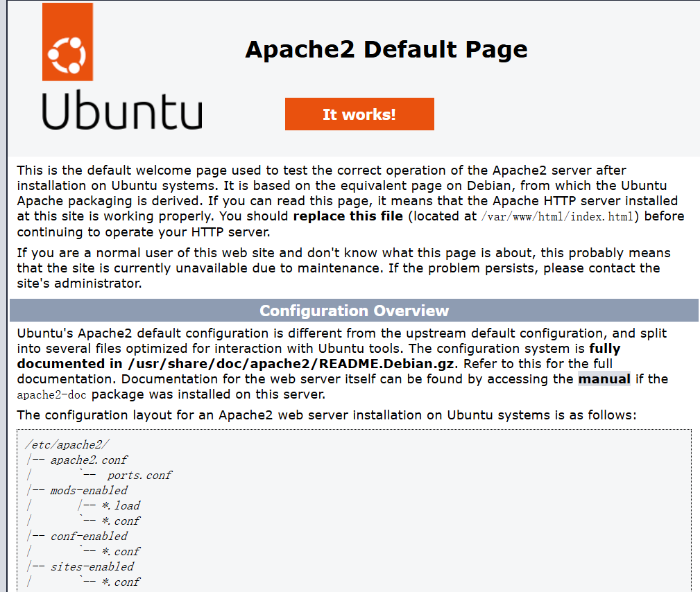Click the Apache2 Default Page heading

click(x=386, y=49)
